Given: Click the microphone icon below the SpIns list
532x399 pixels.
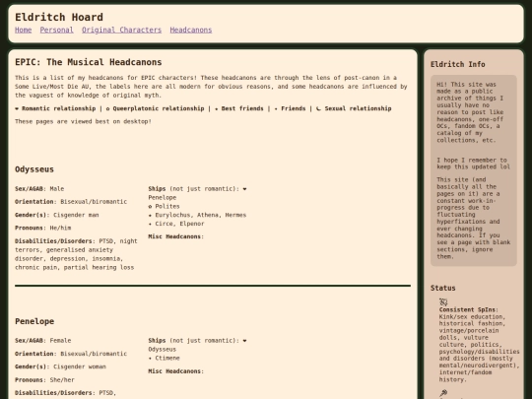Looking at the screenshot, I should click(x=443, y=393).
